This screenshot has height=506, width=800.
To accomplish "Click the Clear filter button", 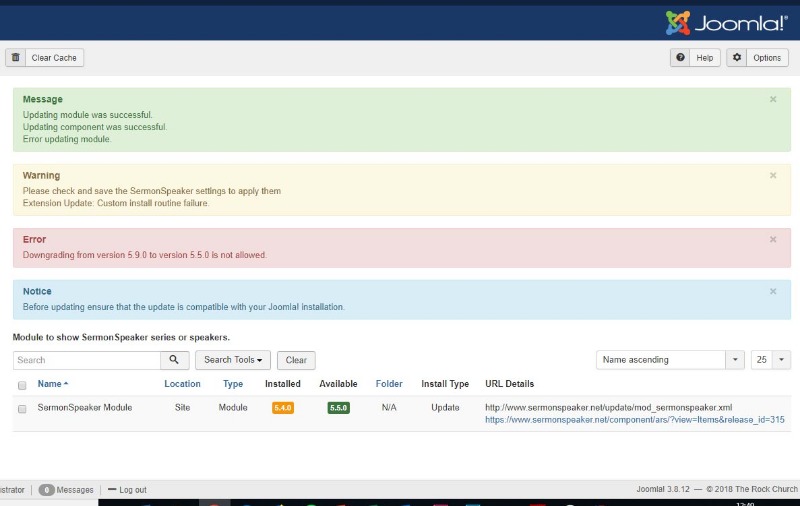I will (x=296, y=360).
